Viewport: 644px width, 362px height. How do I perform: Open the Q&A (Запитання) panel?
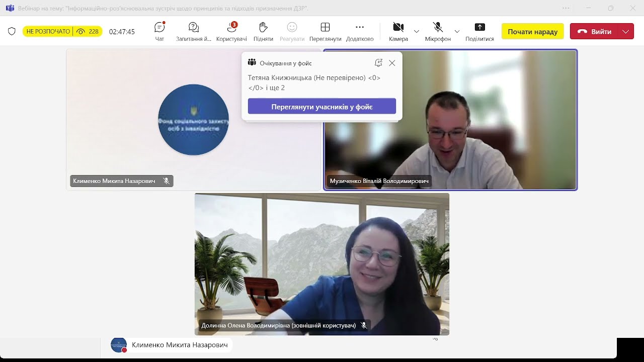click(194, 31)
